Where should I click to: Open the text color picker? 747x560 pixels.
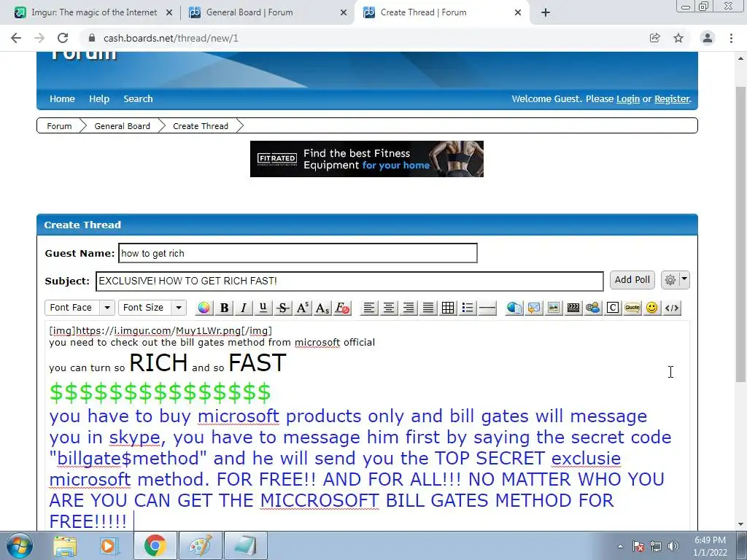(x=204, y=308)
